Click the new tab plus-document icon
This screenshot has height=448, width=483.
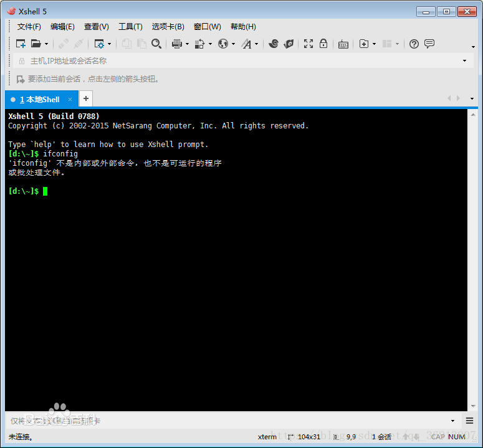point(364,44)
